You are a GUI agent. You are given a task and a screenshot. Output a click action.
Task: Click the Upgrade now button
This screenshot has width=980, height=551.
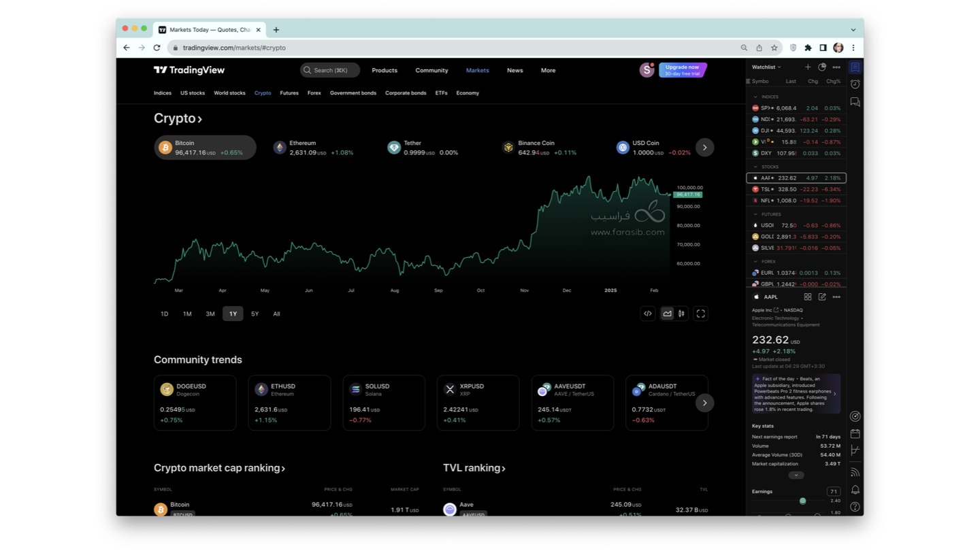coord(683,70)
